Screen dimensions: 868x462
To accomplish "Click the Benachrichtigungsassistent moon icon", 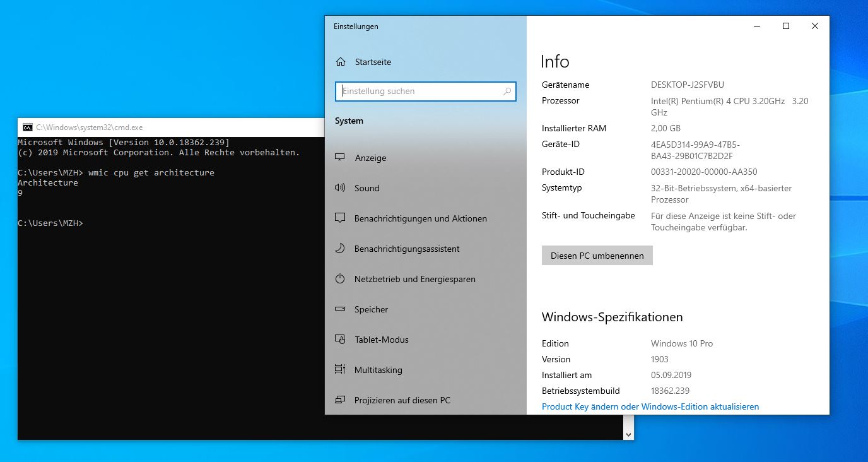I will pos(340,249).
